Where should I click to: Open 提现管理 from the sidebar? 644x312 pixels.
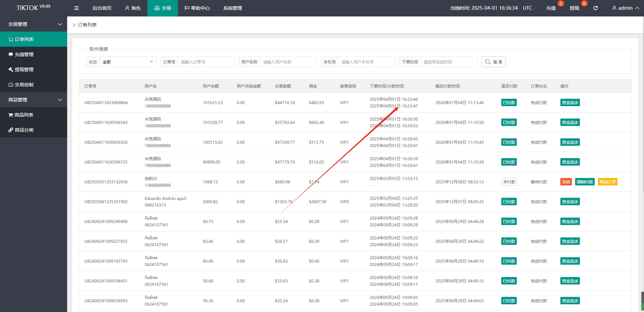(34, 70)
